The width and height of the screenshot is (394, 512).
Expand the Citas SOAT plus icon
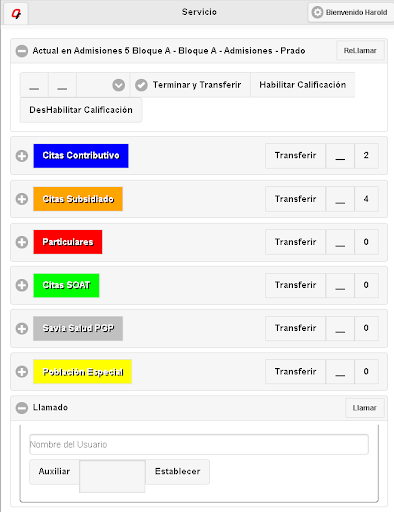(x=22, y=285)
